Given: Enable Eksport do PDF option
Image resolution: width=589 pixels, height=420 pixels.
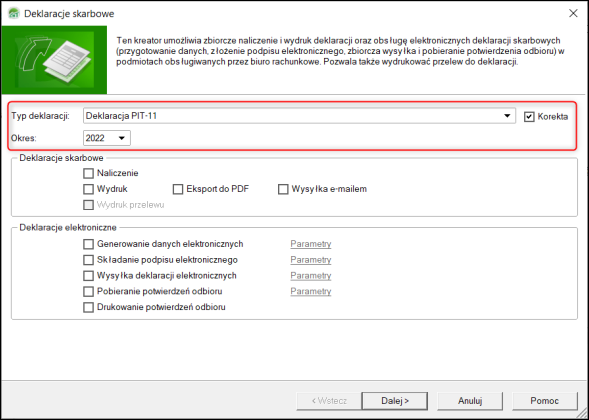Looking at the screenshot, I should (178, 189).
